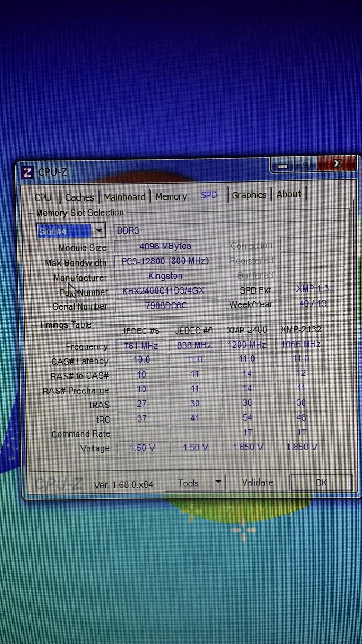Click the 10.0 CAS# Latency cell

point(141,360)
